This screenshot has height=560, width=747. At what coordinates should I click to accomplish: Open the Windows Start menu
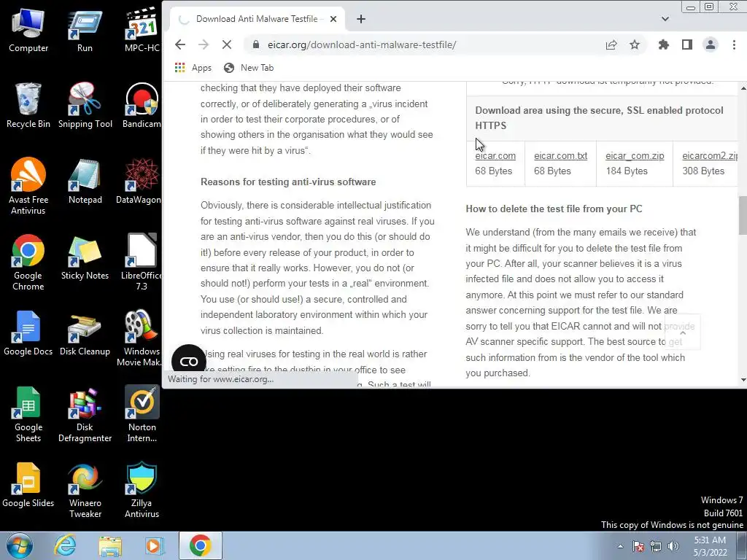pyautogui.click(x=19, y=545)
